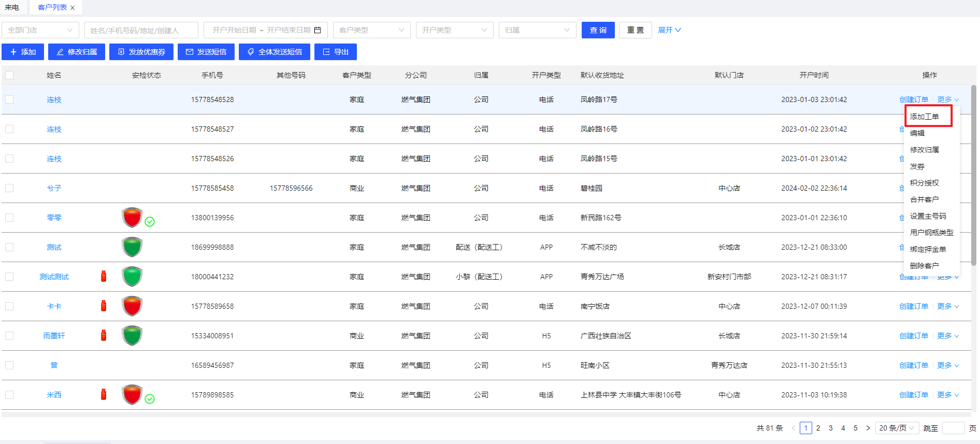Click 发送短信 envelope button
Screen dimensions: 980x444
click(x=206, y=52)
